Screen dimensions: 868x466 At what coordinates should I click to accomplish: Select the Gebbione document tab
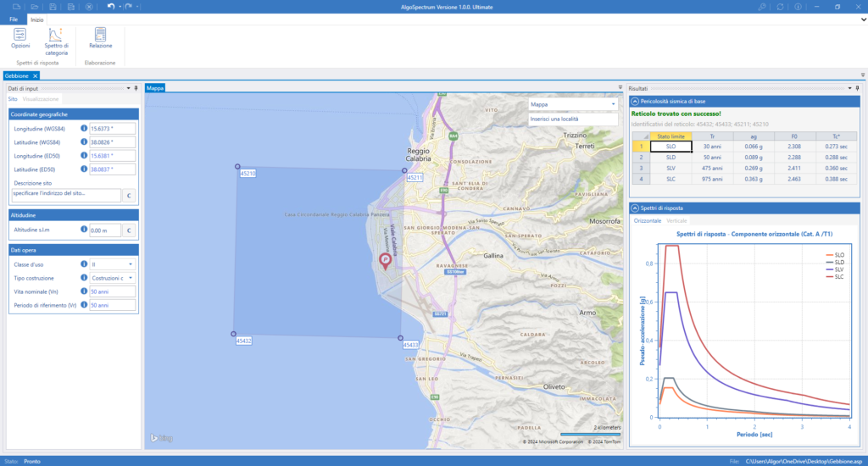17,75
